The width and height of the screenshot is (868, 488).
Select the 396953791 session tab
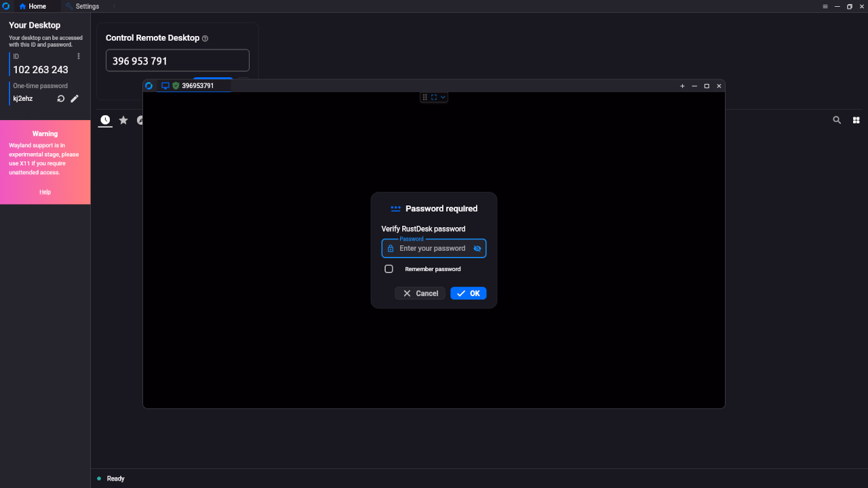[x=193, y=86]
